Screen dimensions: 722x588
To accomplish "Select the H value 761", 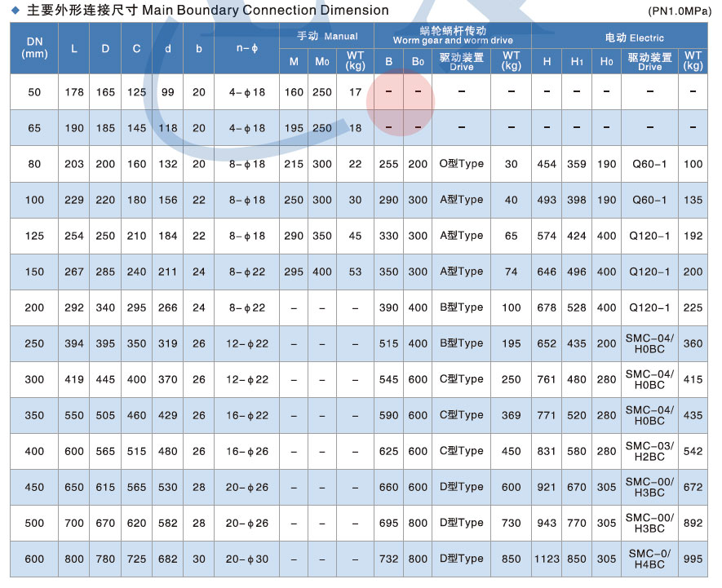I will click(547, 379).
